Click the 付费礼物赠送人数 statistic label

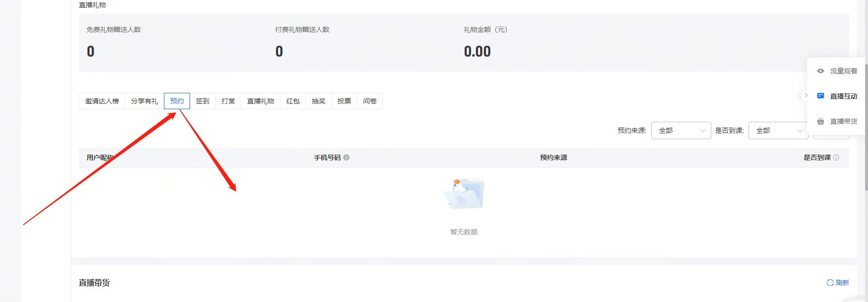(x=302, y=29)
